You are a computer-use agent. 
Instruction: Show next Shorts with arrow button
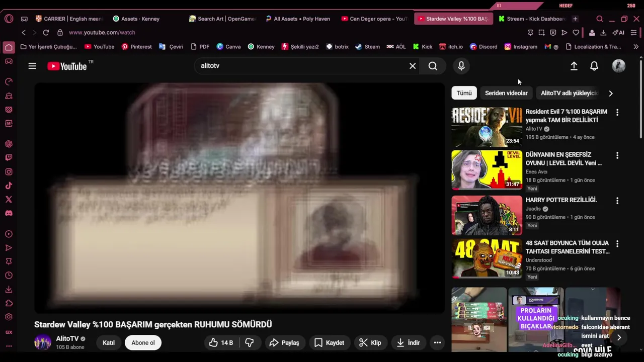click(619, 338)
